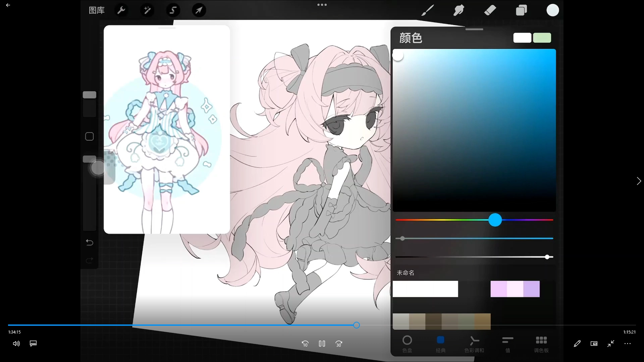Toggle the square modifier button in sidebar
Image resolution: width=644 pixels, height=362 pixels.
90,136
